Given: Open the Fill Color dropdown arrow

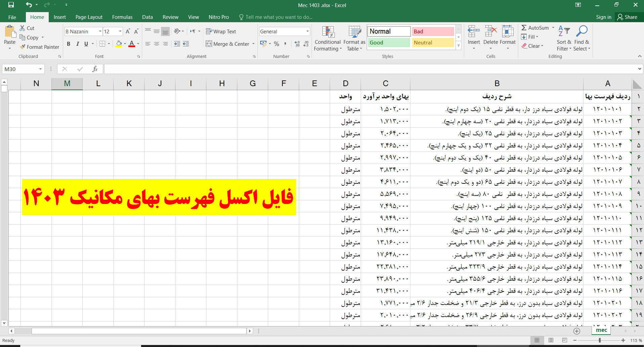Looking at the screenshot, I should 125,44.
